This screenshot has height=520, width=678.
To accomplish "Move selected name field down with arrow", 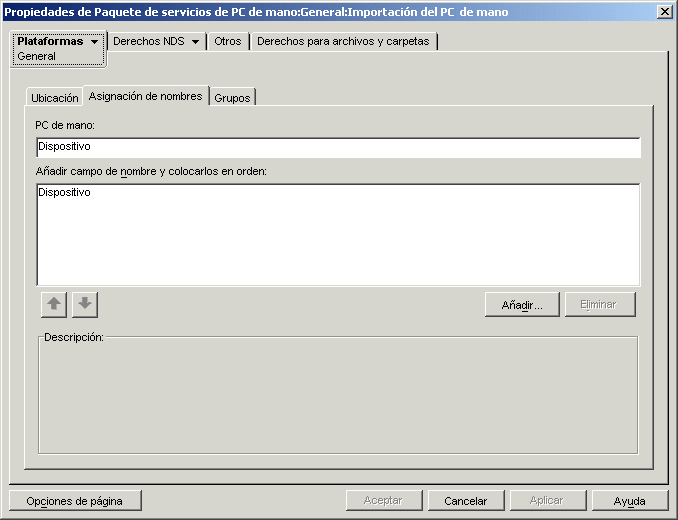I will pyautogui.click(x=85, y=304).
